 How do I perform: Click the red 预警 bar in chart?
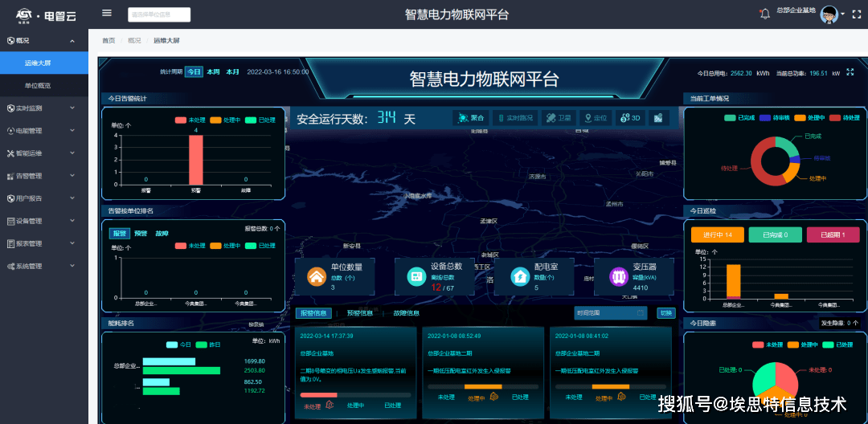(x=196, y=161)
